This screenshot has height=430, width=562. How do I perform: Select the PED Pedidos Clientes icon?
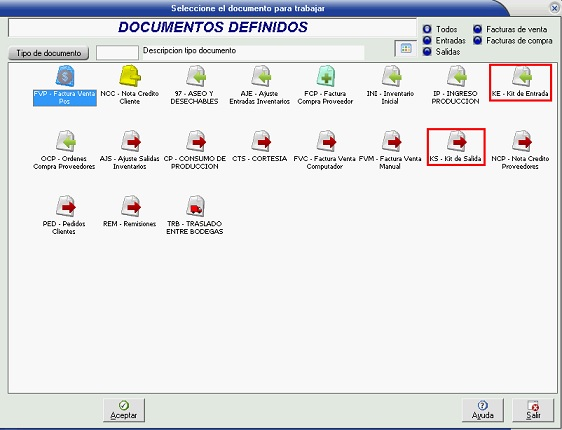click(x=66, y=206)
